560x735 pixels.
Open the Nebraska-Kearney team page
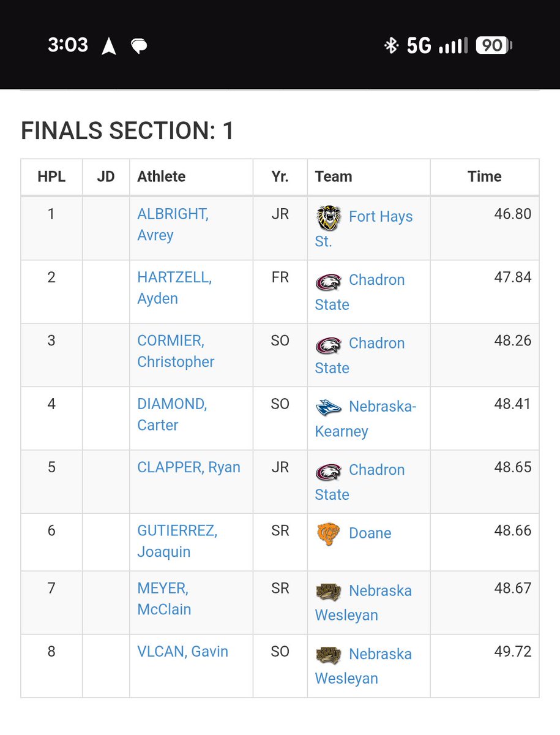(365, 419)
